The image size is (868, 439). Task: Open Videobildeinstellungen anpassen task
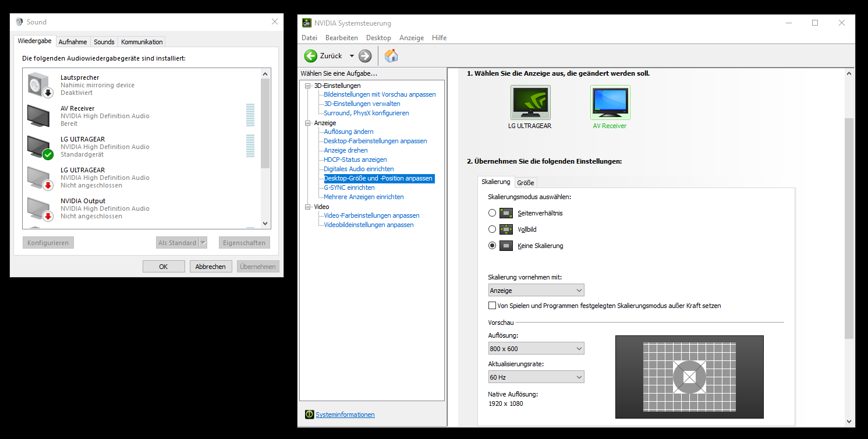click(369, 225)
